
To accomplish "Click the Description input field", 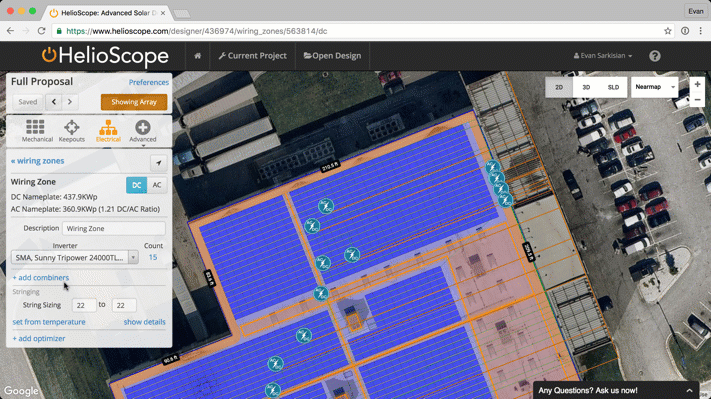I will (x=114, y=229).
